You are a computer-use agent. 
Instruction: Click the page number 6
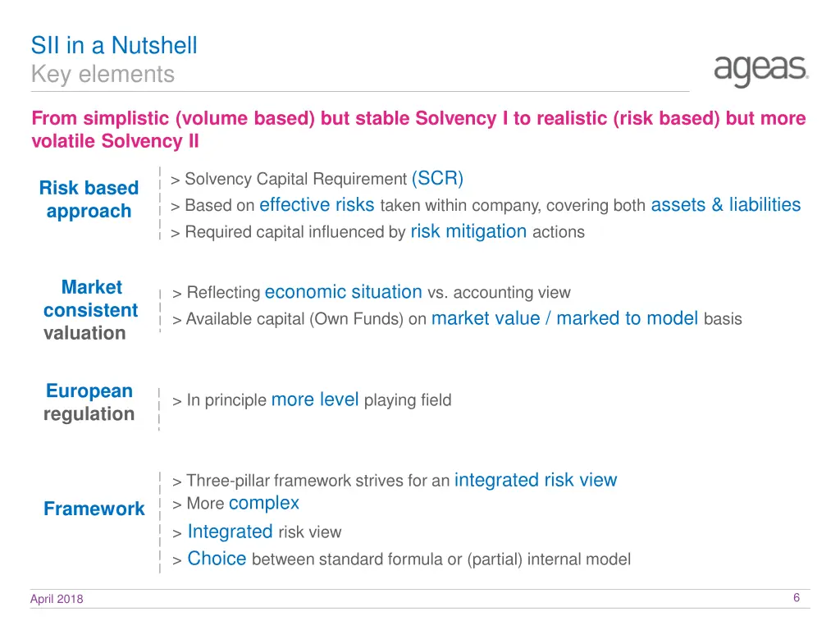[797, 598]
